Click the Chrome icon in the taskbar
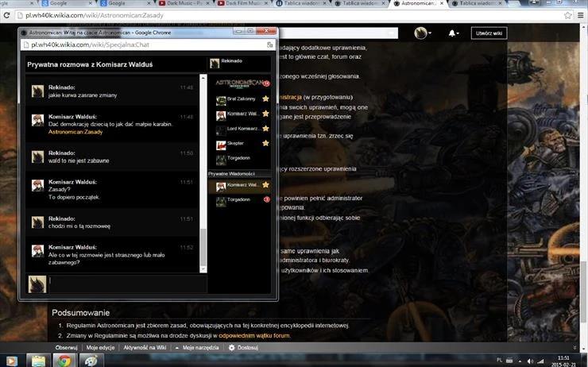 [64, 361]
